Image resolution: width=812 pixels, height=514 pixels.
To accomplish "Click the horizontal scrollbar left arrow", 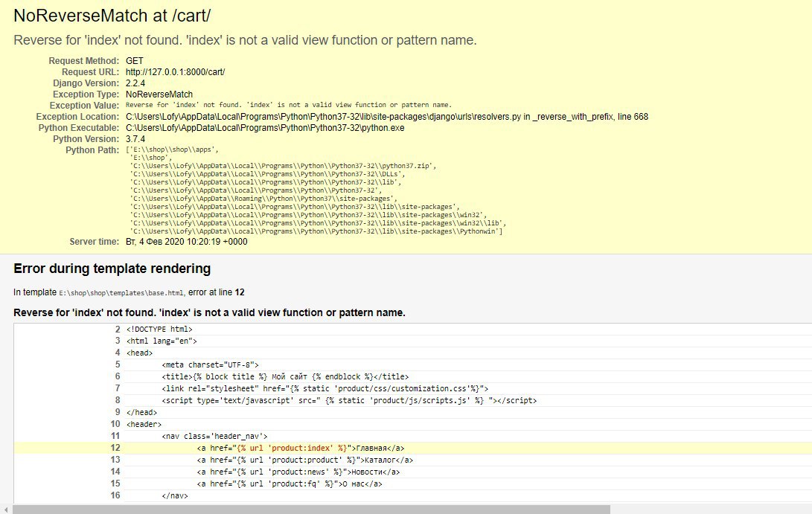I will click(x=6, y=510).
